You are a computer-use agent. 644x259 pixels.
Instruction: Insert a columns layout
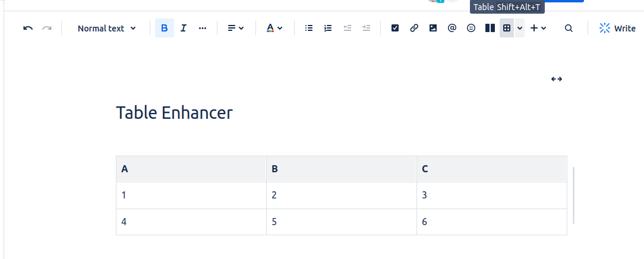490,28
